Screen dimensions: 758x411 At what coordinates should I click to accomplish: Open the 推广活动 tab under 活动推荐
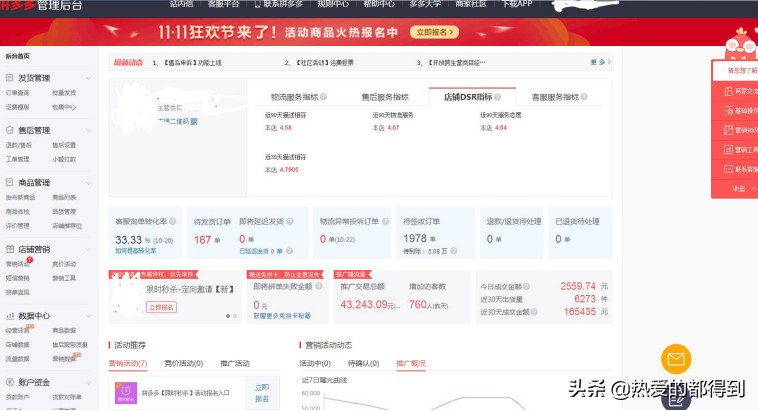235,363
